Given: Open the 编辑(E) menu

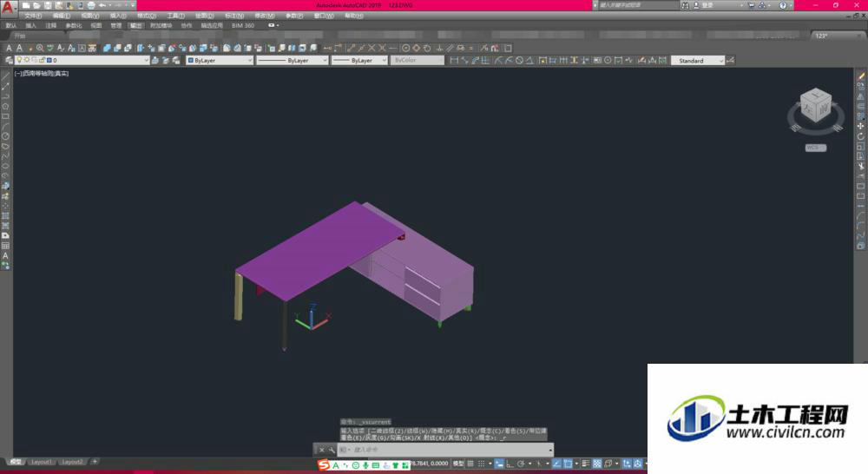Looking at the screenshot, I should click(61, 16).
